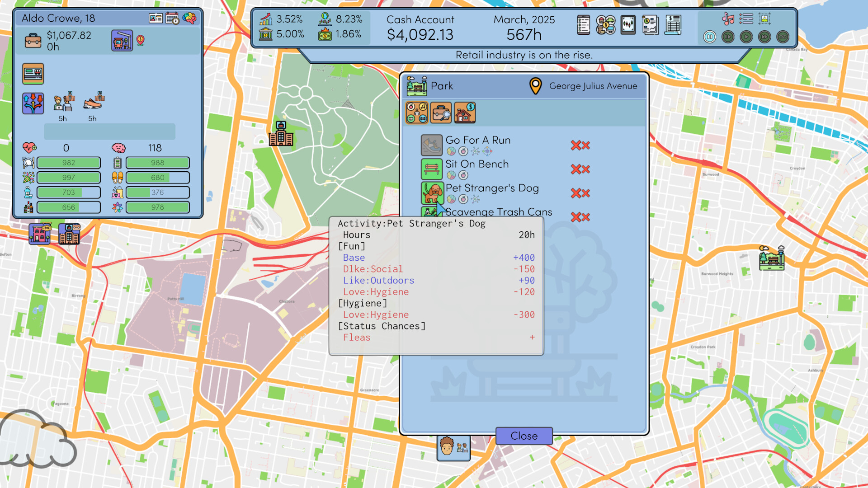Expand the bulleted list menu icon

746,19
